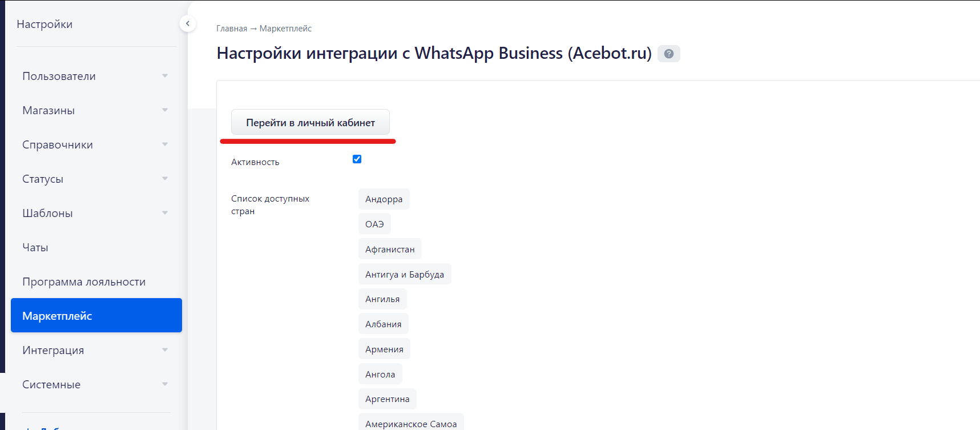Select the Афганистан country tag
The height and width of the screenshot is (430, 980).
click(x=390, y=249)
